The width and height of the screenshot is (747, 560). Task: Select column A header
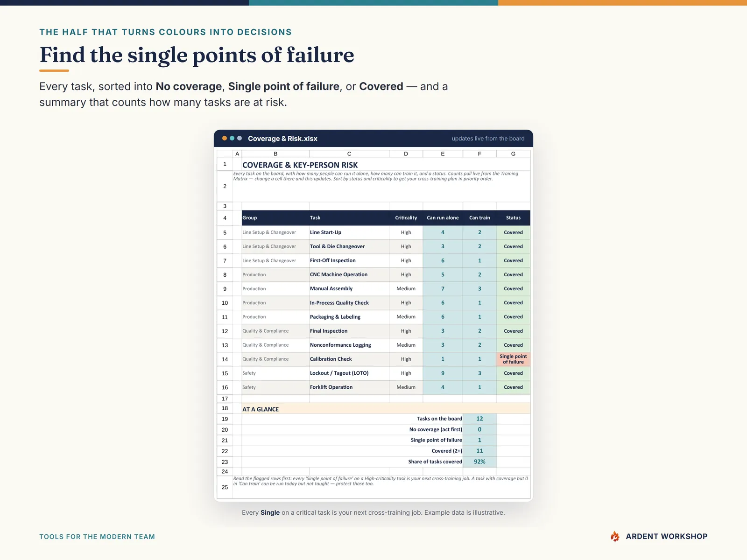click(237, 154)
